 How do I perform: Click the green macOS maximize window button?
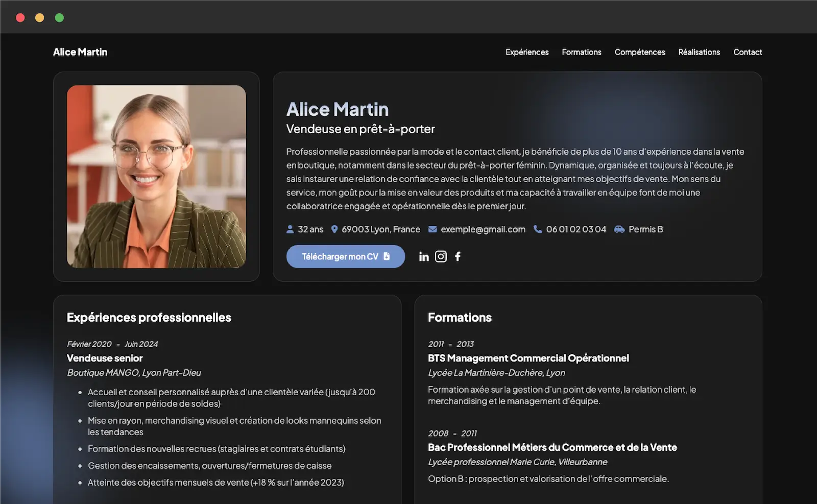(59, 18)
